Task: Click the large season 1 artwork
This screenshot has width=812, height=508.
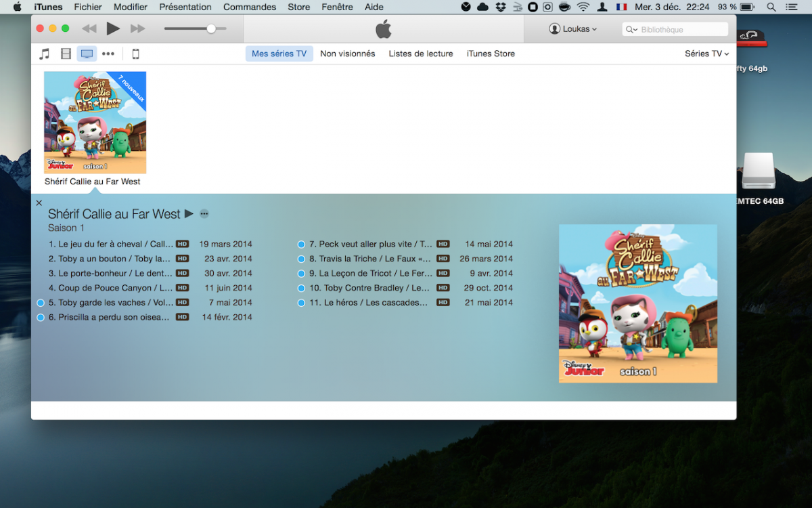Action: pyautogui.click(x=637, y=303)
